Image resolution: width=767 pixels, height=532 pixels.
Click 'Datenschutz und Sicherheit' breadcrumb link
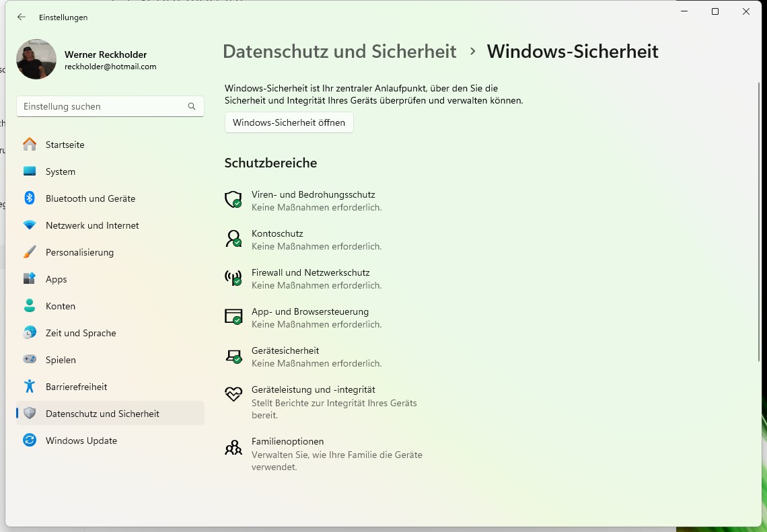pos(340,51)
